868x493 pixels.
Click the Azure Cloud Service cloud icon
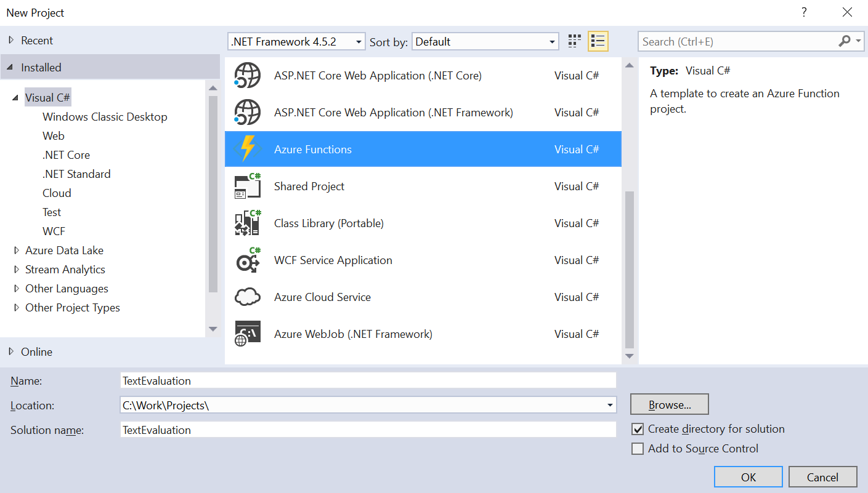pyautogui.click(x=248, y=297)
